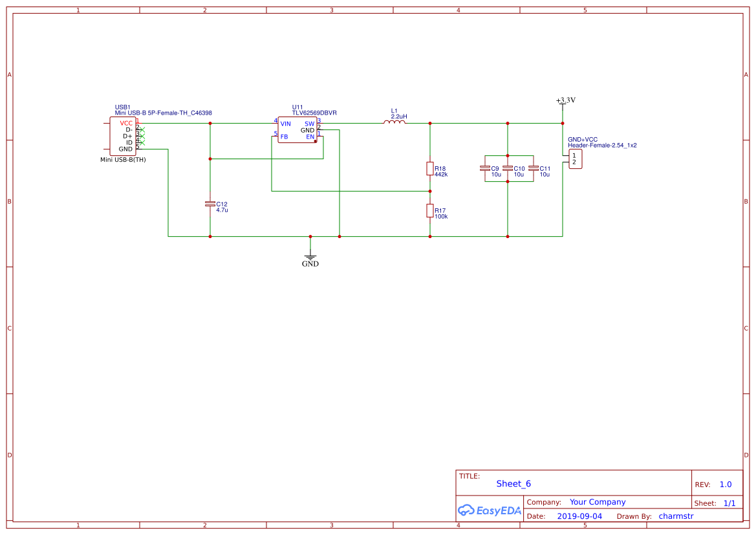Click the EasyEDA logo in the title block
The width and height of the screenshot is (756, 535).
(489, 510)
